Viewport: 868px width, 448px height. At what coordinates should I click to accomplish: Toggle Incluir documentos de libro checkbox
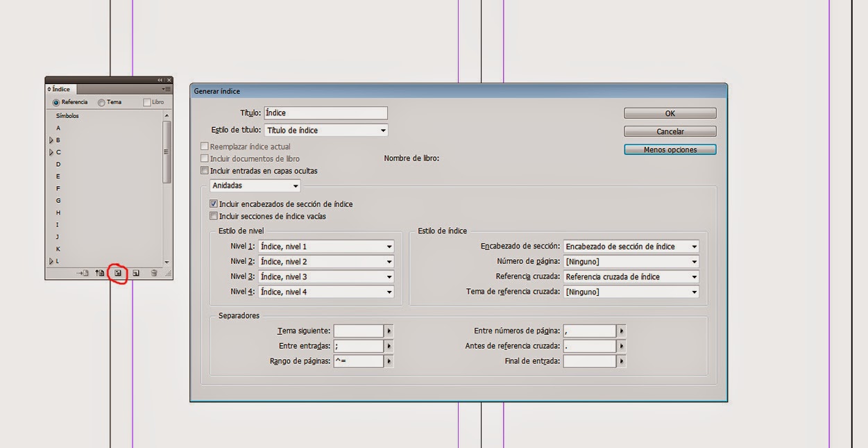[204, 158]
